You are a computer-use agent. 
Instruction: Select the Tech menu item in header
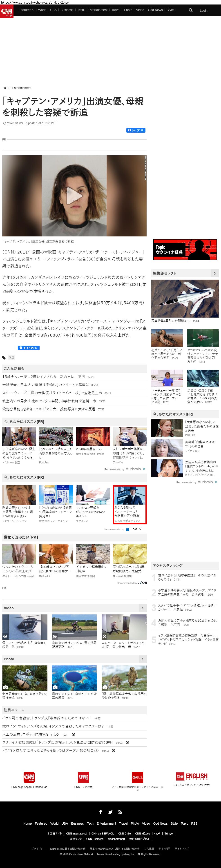click(x=80, y=10)
